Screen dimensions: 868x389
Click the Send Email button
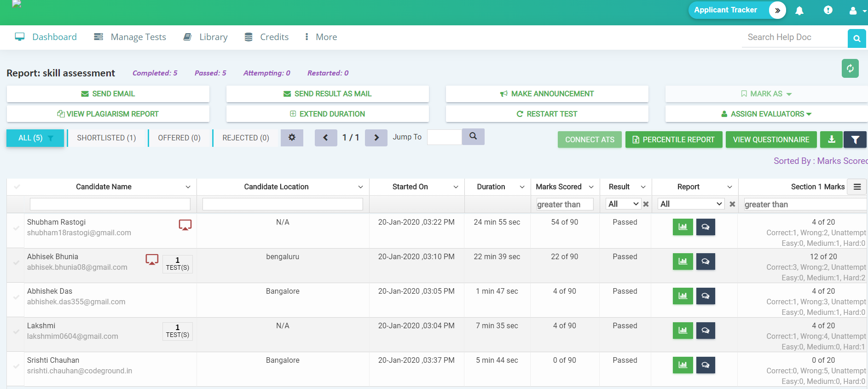pyautogui.click(x=108, y=94)
